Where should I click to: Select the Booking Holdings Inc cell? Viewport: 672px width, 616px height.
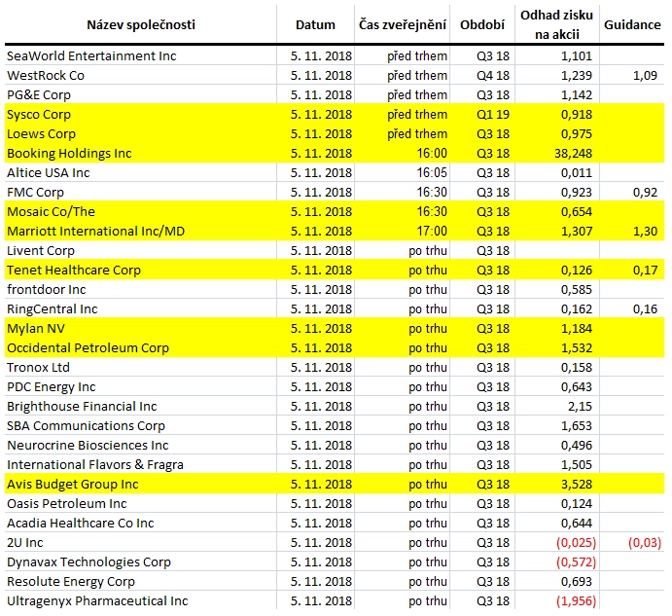tap(141, 153)
